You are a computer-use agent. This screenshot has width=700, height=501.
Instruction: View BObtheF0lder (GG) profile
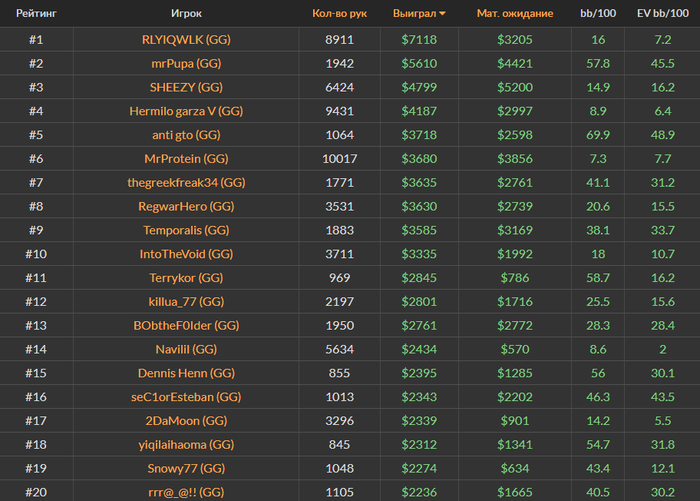186,326
